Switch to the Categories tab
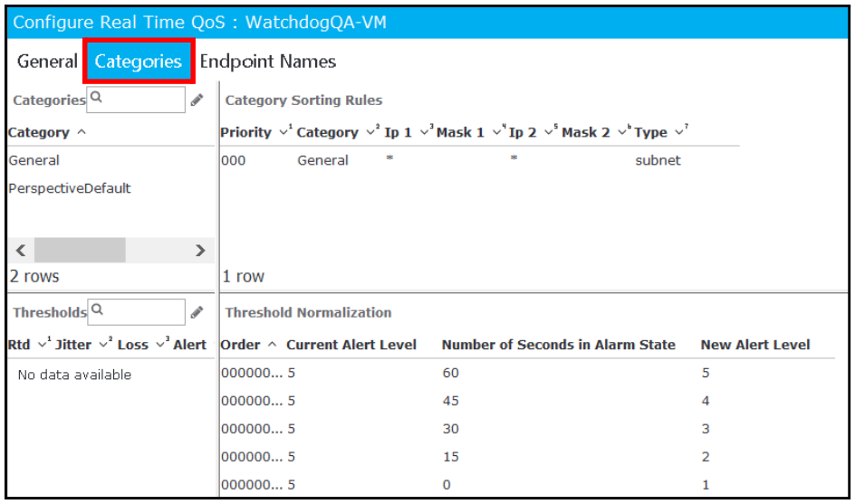Viewport: 855px width, 504px height. (139, 61)
